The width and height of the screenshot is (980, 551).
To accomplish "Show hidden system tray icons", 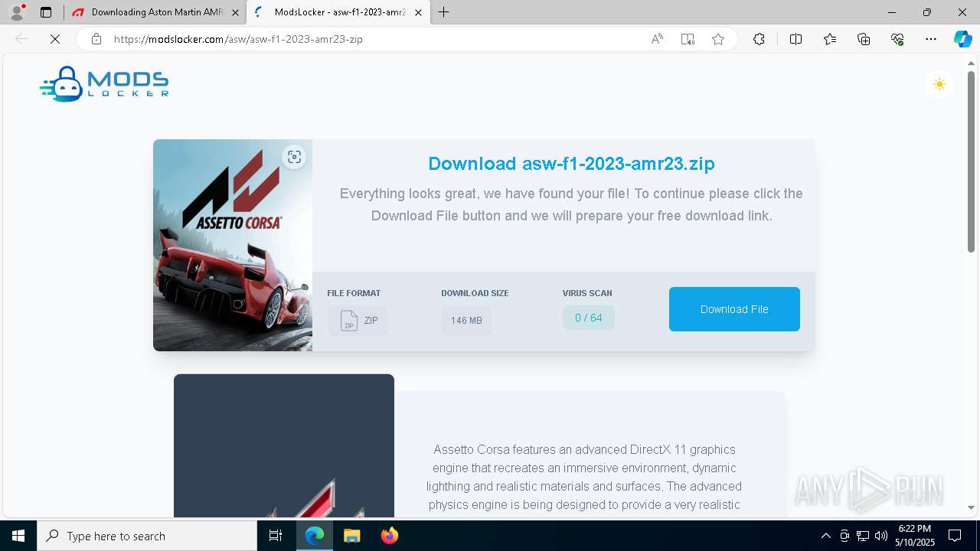I will tap(825, 536).
